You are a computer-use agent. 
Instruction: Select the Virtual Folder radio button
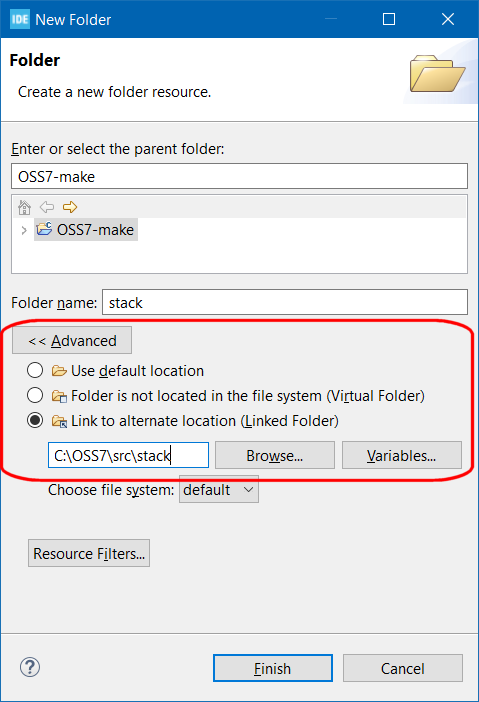point(35,395)
